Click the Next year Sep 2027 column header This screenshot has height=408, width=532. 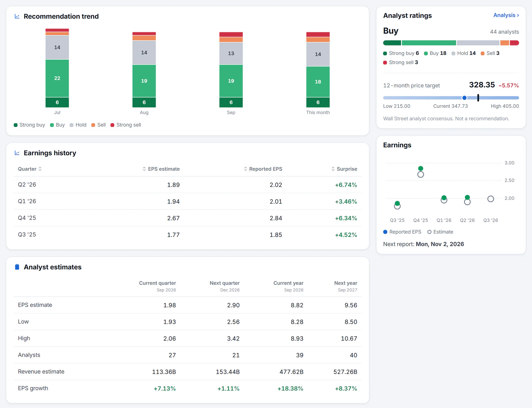click(346, 286)
